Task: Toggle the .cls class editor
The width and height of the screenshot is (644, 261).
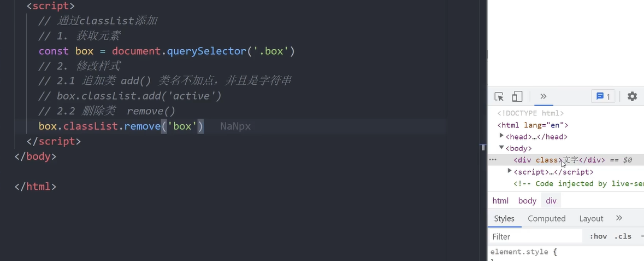Action: click(623, 236)
